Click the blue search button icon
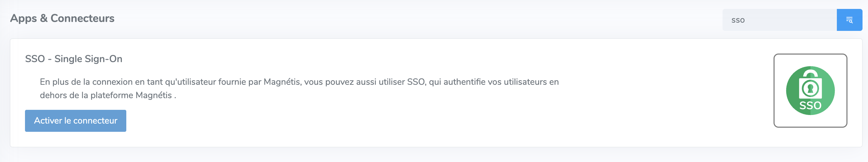Image resolution: width=868 pixels, height=162 pixels. pos(849,20)
